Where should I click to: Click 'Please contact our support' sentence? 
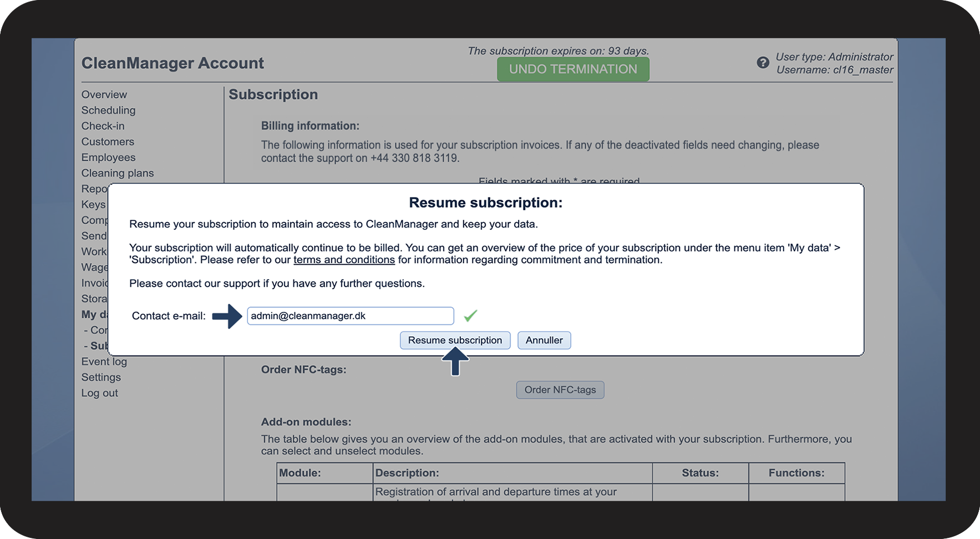tap(277, 284)
